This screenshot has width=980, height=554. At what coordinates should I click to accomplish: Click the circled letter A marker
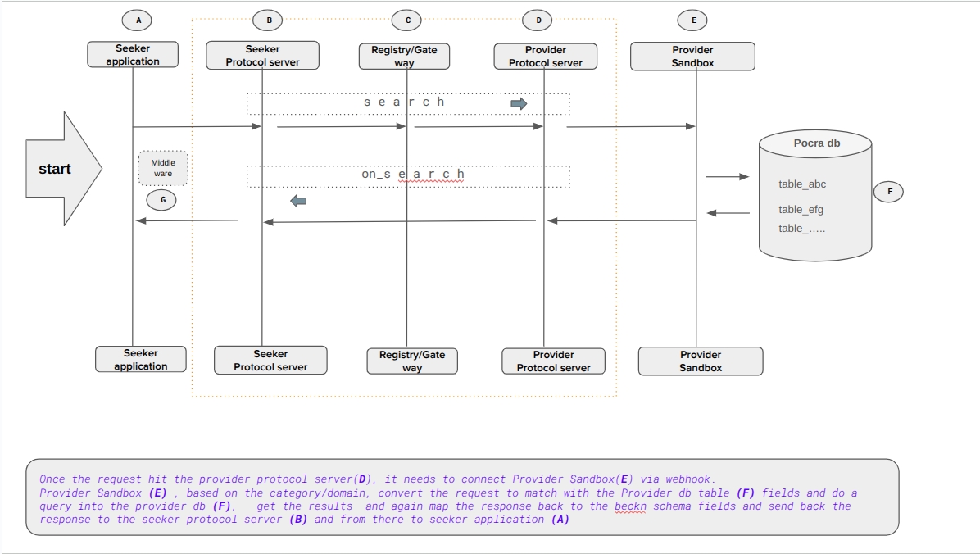pos(138,20)
